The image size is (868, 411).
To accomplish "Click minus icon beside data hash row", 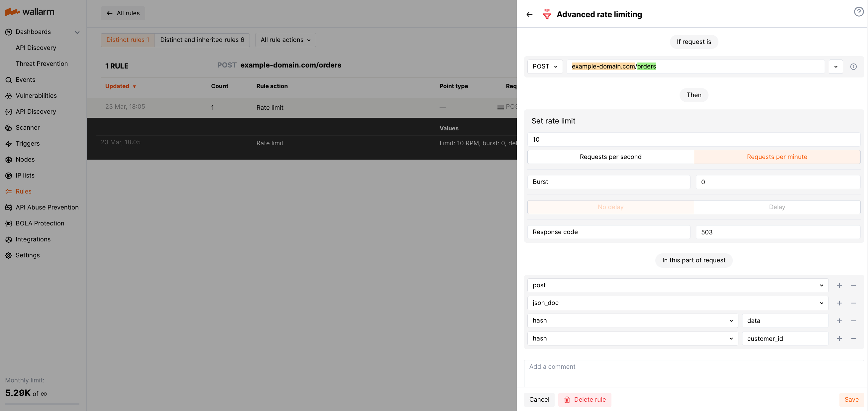I will tap(853, 321).
